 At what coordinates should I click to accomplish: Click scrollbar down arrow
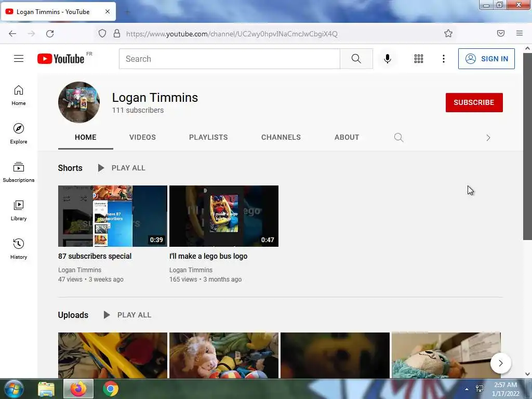coord(527,374)
